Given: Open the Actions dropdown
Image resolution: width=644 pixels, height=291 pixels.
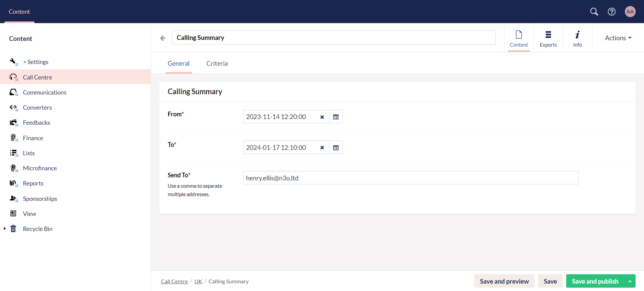Looking at the screenshot, I should pyautogui.click(x=618, y=38).
